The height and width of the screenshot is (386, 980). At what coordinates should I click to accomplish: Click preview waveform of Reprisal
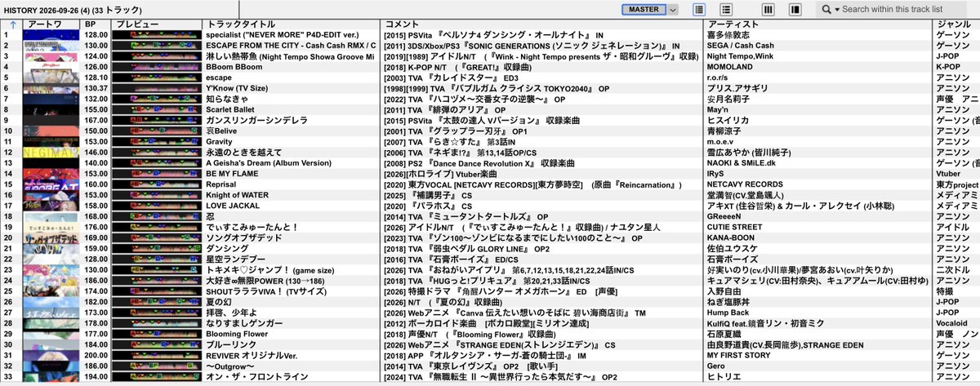tap(158, 184)
